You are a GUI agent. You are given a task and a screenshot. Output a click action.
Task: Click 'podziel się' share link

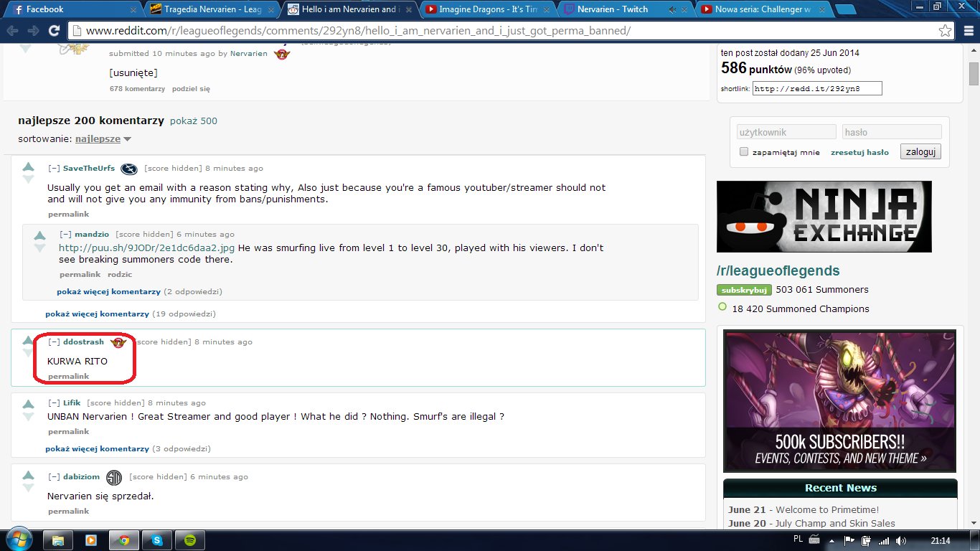(191, 89)
